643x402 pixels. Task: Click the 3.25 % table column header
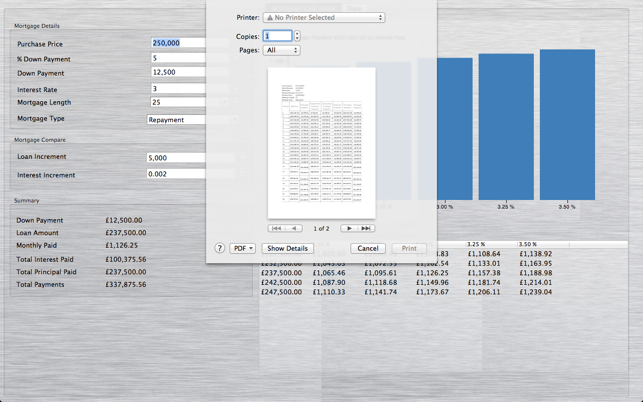click(x=491, y=244)
